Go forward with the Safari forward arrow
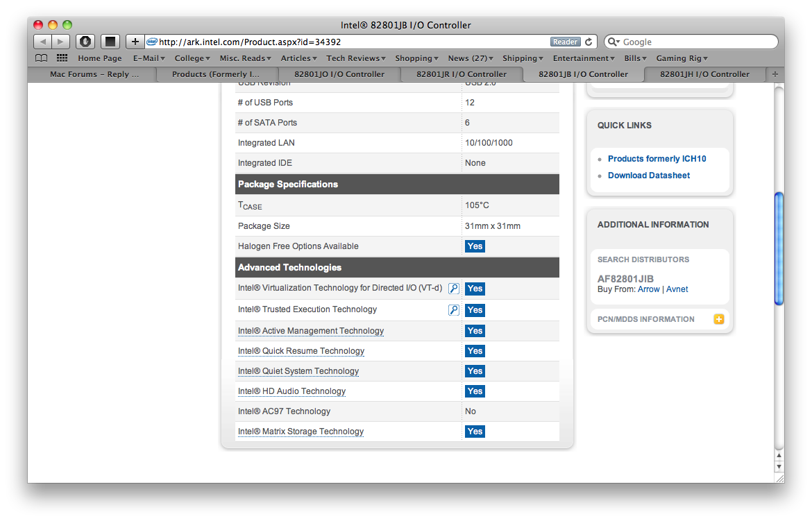This screenshot has width=812, height=521. point(60,42)
